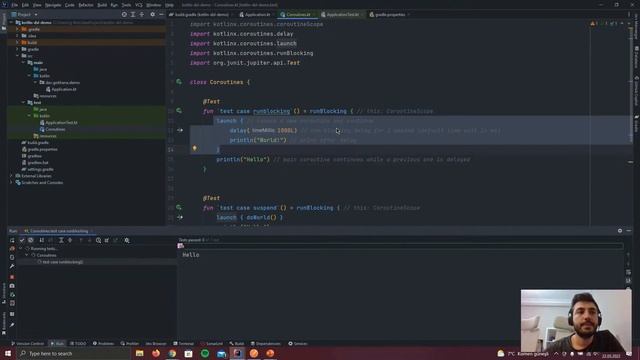This screenshot has height=360, width=640.
Task: Open File Explorer from the taskbar
Action: coord(140,353)
